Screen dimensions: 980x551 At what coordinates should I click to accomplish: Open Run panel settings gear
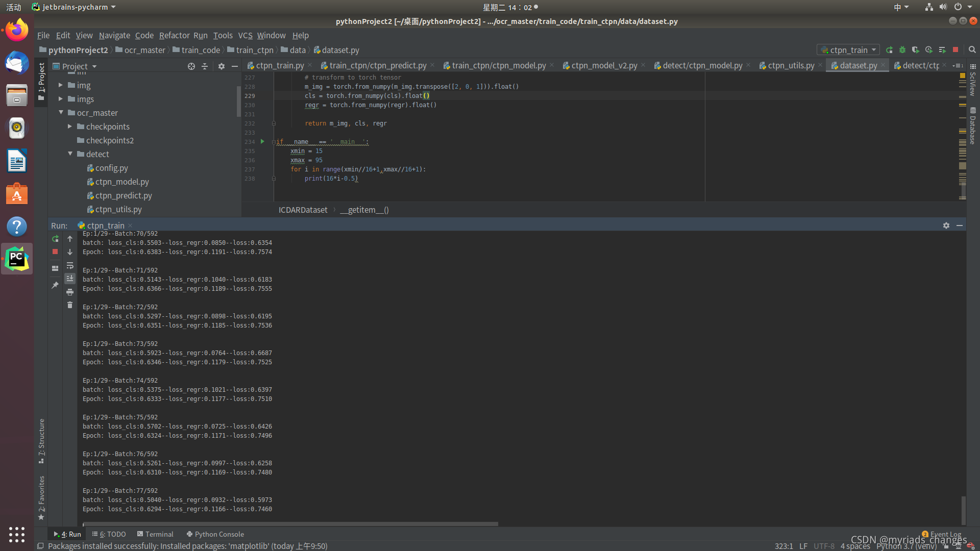(946, 226)
